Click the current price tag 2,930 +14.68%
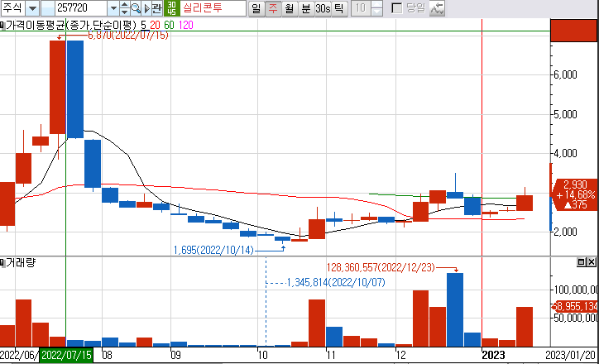Screen dimensions: 599x364 pos(575,194)
